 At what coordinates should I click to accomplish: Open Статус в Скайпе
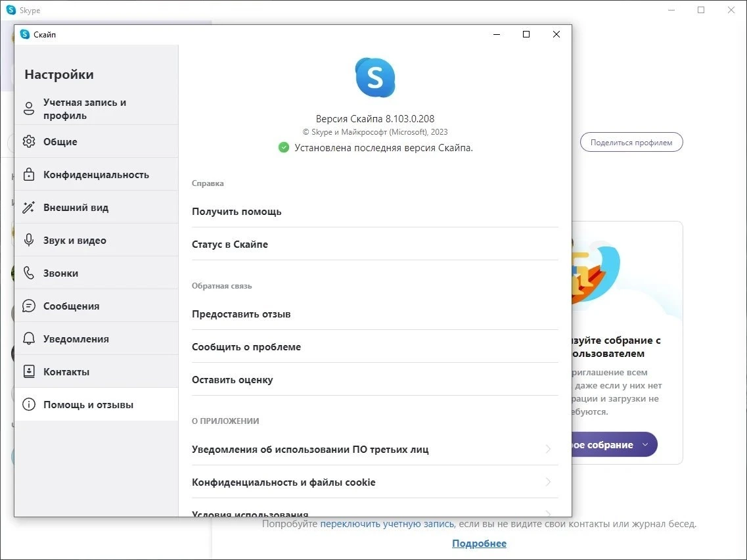[x=375, y=244]
